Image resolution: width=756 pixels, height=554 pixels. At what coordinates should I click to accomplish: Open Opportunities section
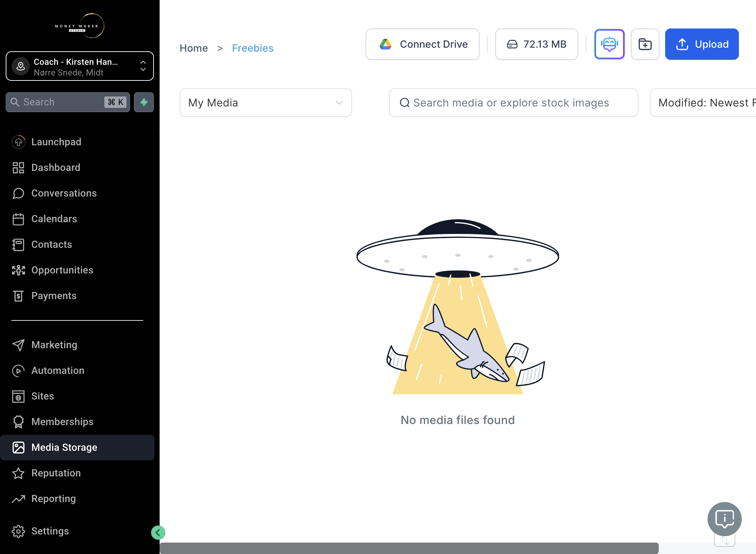tap(77, 270)
